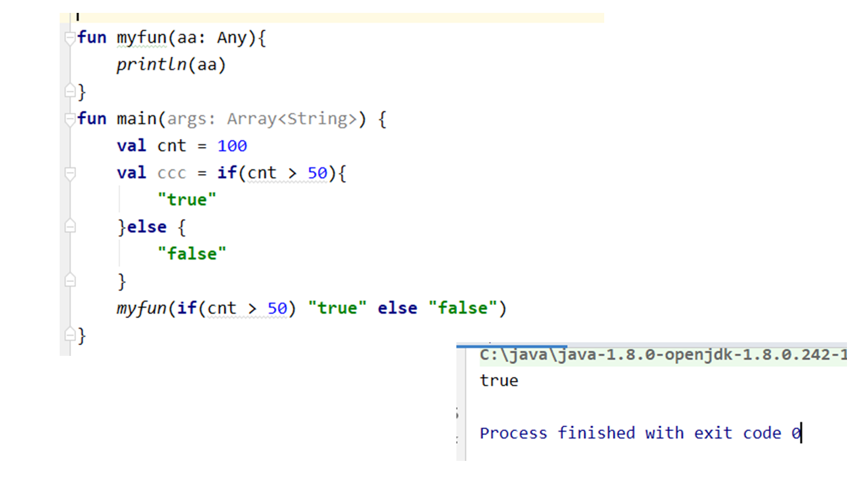Click the "true" string inside the if block

click(x=186, y=200)
